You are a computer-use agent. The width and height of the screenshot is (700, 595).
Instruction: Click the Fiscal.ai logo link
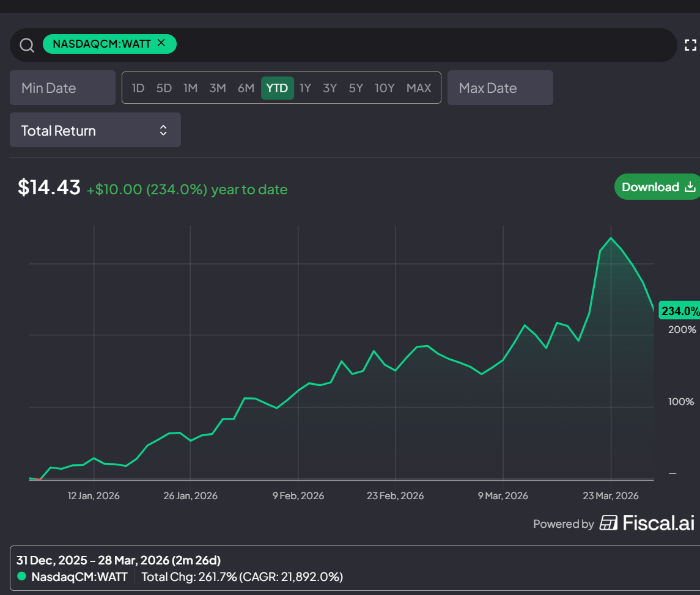(x=647, y=523)
